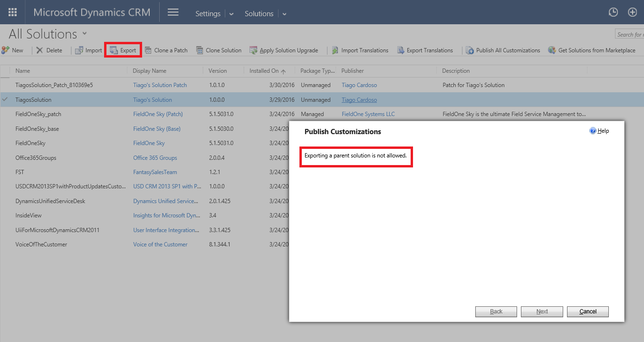The width and height of the screenshot is (644, 342).
Task: Click the hamburger navigation menu icon
Action: (173, 12)
